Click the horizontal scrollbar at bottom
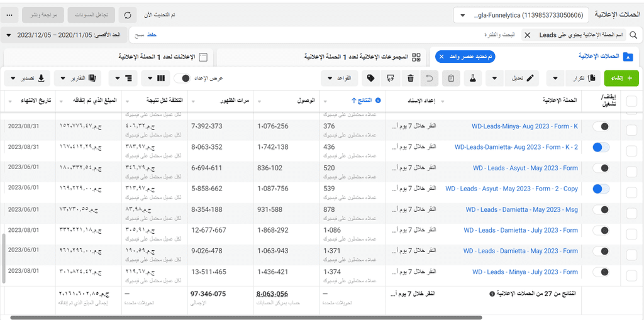644x320 pixels. (245, 317)
